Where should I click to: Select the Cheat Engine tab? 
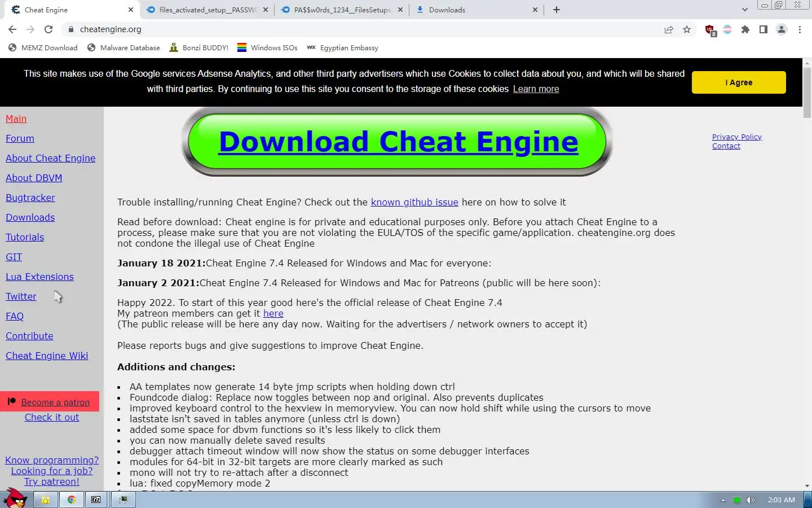(72, 10)
